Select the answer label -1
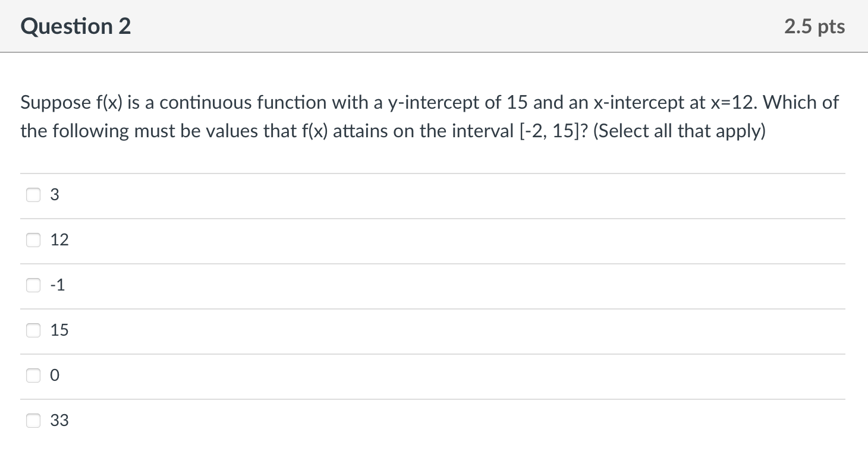The width and height of the screenshot is (868, 467). point(57,285)
